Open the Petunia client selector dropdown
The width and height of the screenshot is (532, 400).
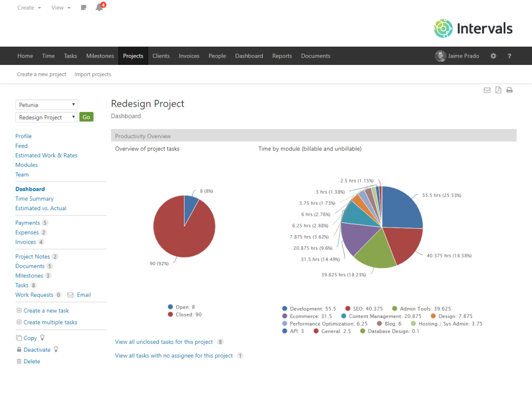coord(47,104)
